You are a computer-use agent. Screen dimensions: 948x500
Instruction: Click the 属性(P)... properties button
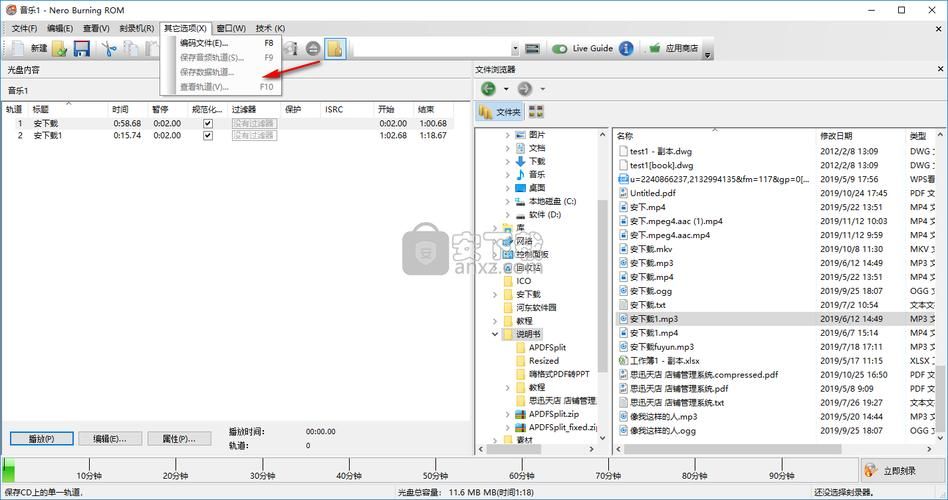pos(179,438)
